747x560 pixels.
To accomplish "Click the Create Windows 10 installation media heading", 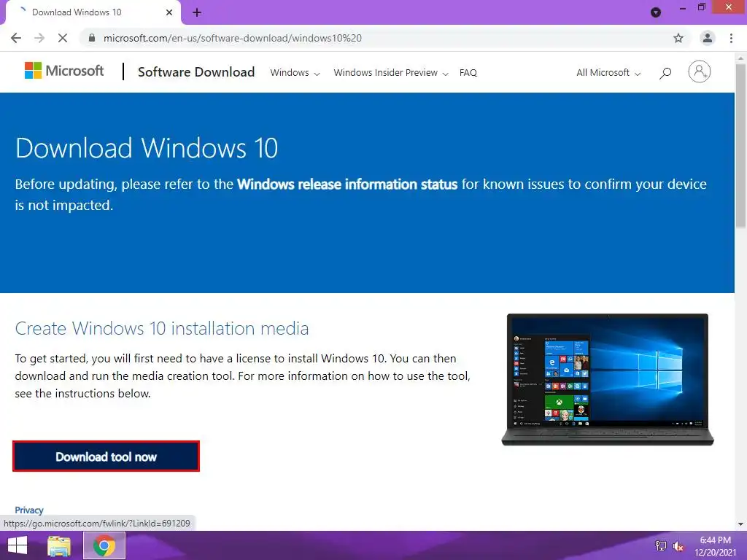I will 162,329.
